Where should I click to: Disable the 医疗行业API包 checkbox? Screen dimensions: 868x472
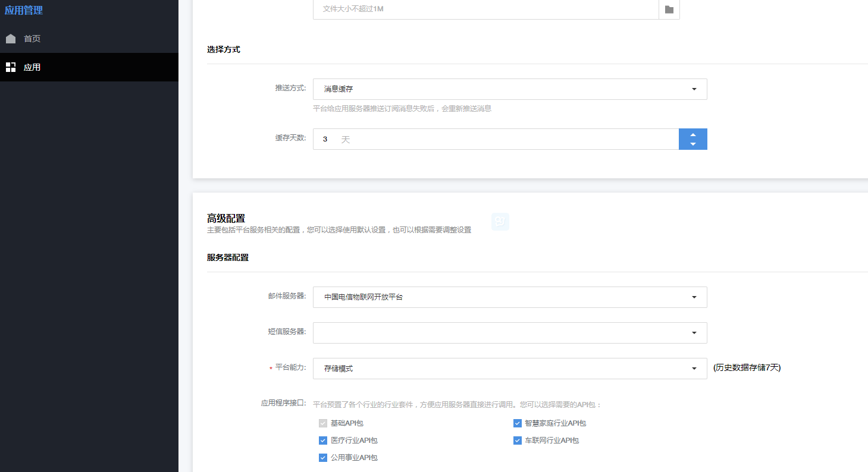point(322,440)
